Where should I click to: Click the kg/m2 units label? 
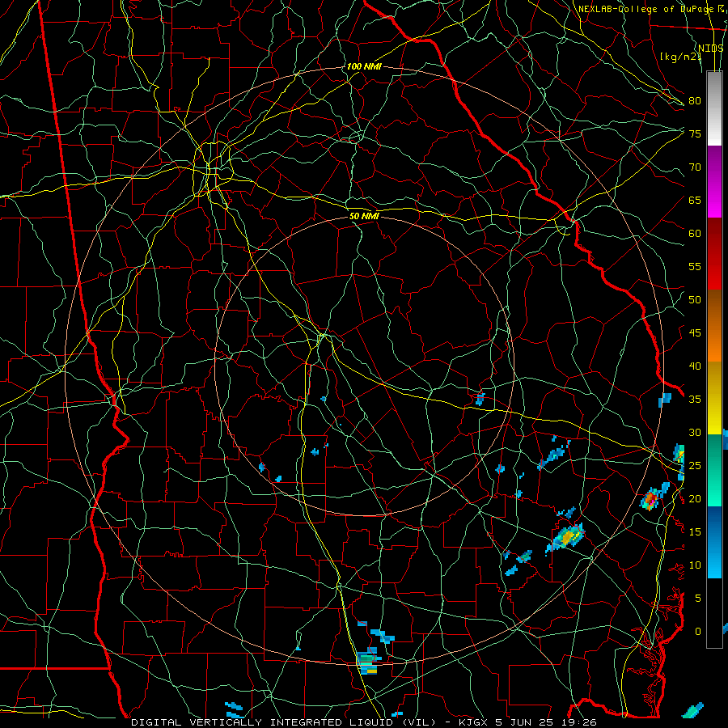click(x=680, y=57)
